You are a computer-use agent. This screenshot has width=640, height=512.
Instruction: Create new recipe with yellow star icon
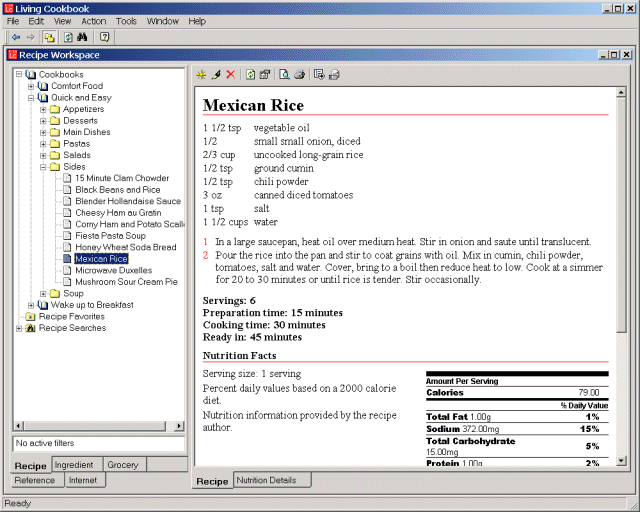[201, 75]
